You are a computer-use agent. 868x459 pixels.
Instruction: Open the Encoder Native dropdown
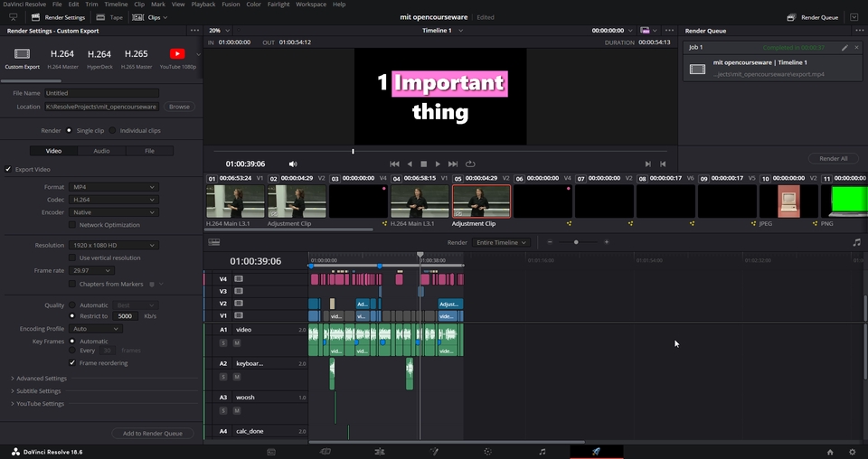(x=114, y=212)
